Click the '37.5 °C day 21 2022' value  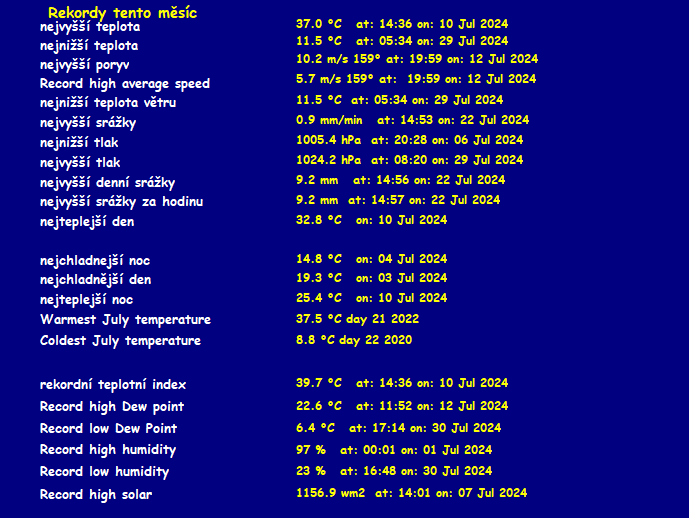(x=357, y=319)
